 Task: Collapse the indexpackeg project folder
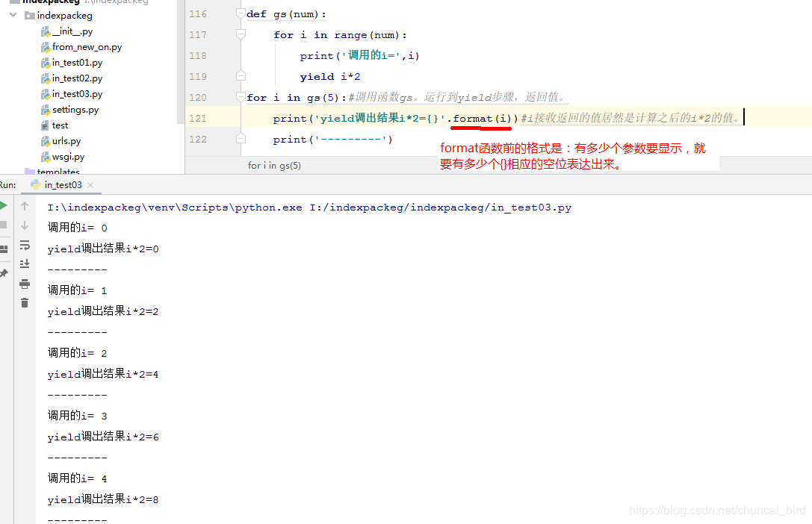[13, 15]
